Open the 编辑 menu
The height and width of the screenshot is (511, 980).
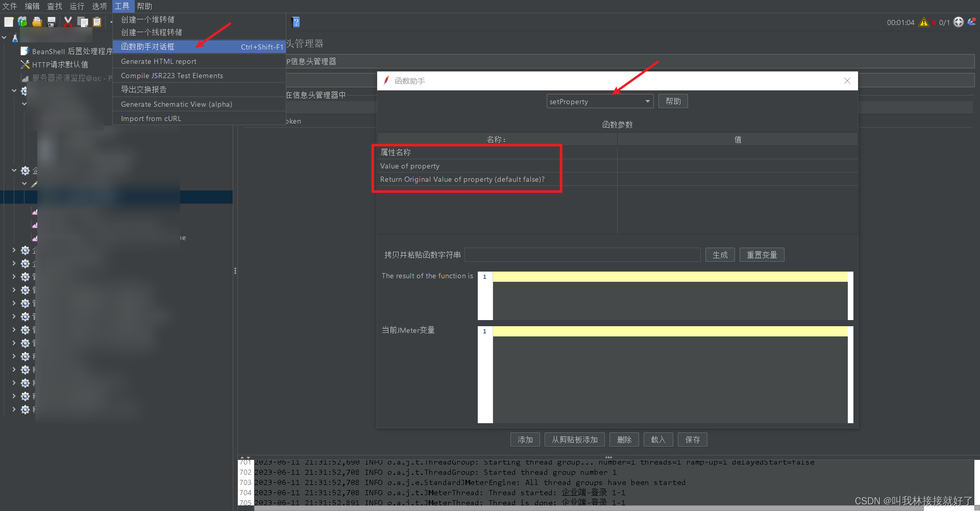pos(32,6)
